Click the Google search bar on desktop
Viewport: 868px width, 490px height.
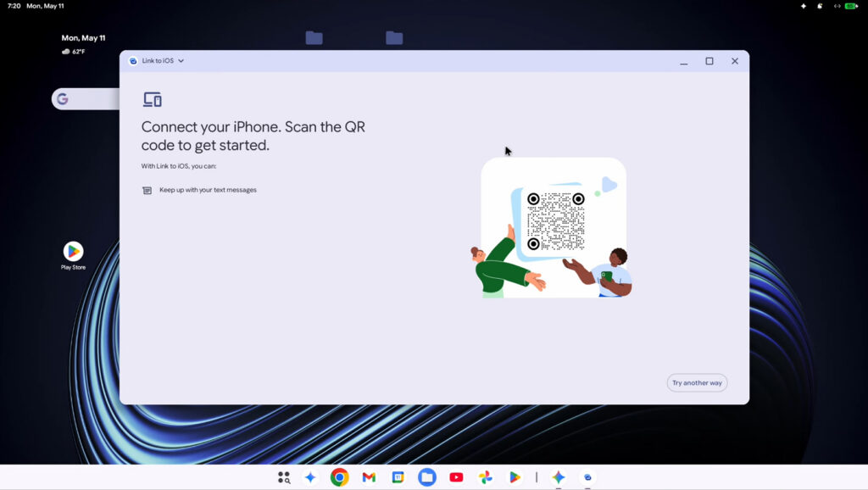tap(86, 99)
